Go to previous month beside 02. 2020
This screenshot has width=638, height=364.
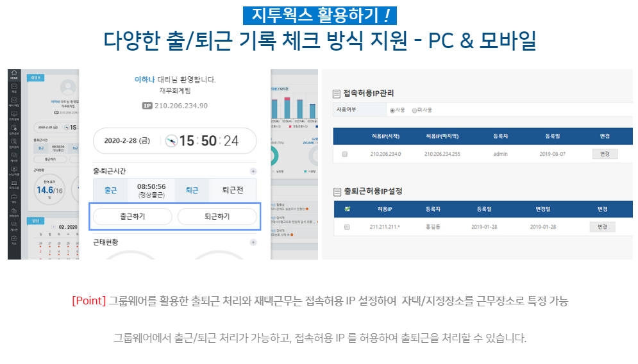(x=53, y=227)
